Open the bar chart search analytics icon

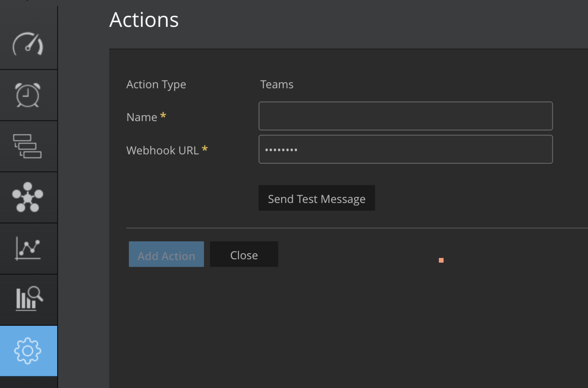point(29,298)
